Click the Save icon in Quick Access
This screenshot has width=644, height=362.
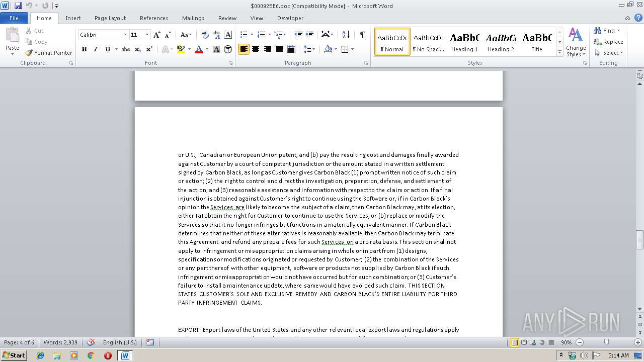18,6
